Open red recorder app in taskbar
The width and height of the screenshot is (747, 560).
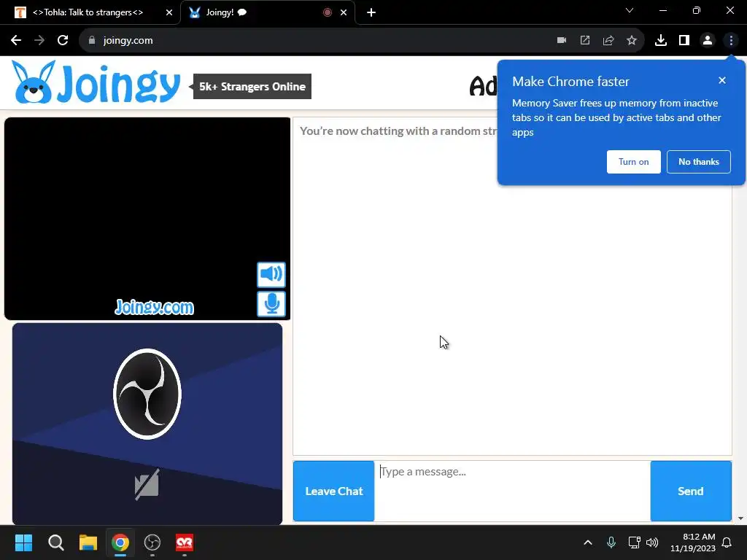coord(185,542)
